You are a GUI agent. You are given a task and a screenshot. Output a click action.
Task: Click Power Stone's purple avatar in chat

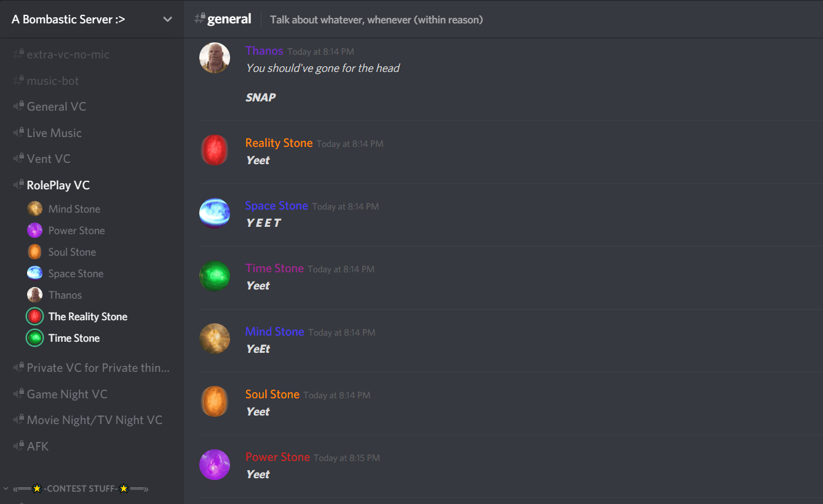(215, 465)
